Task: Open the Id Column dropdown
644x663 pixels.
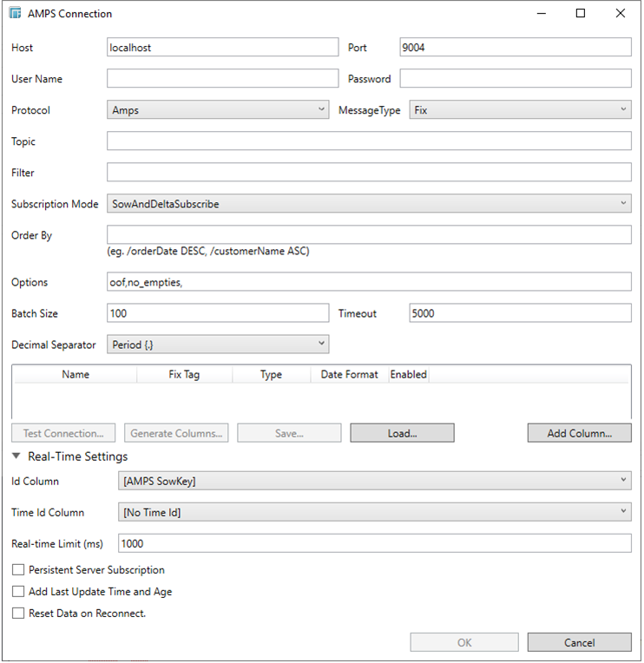Action: (x=373, y=481)
